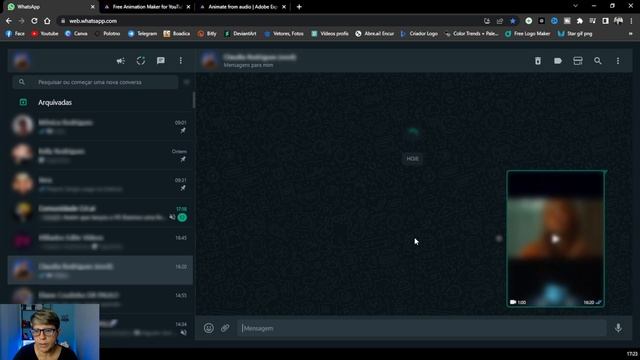Open the muted community chat at 17:08

point(100,212)
